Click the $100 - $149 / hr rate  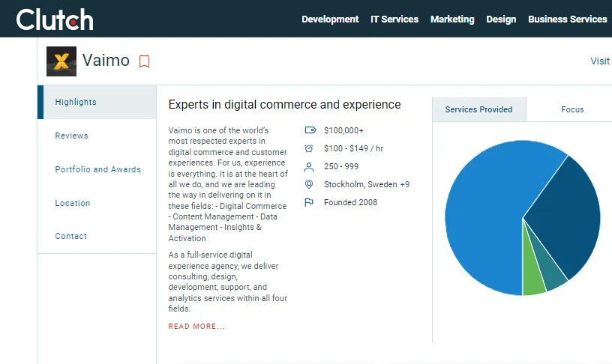point(353,148)
